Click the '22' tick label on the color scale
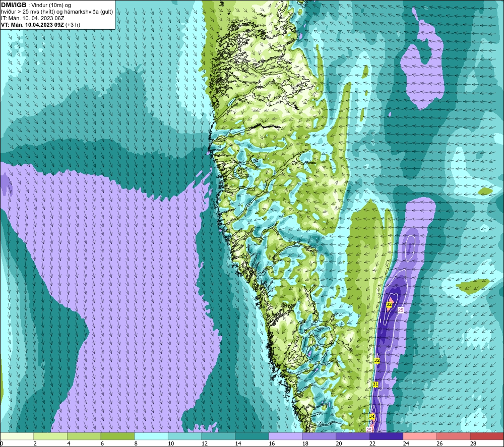504x447 pixels. coord(372,443)
